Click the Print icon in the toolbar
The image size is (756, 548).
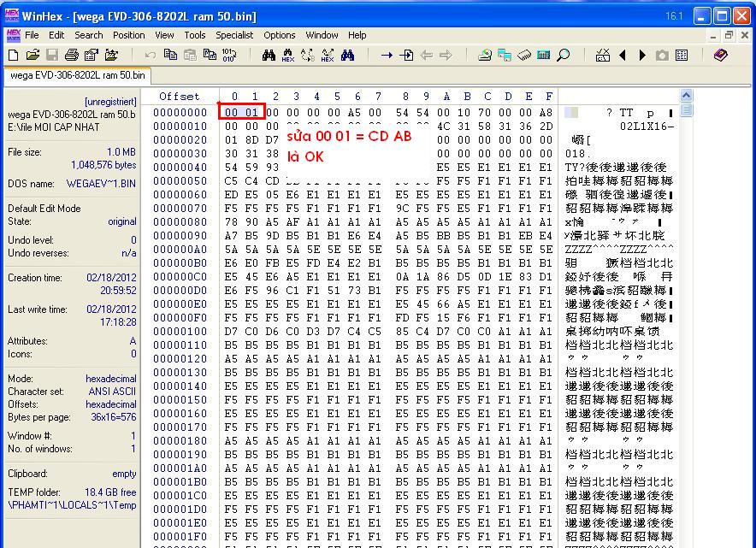coord(71,56)
